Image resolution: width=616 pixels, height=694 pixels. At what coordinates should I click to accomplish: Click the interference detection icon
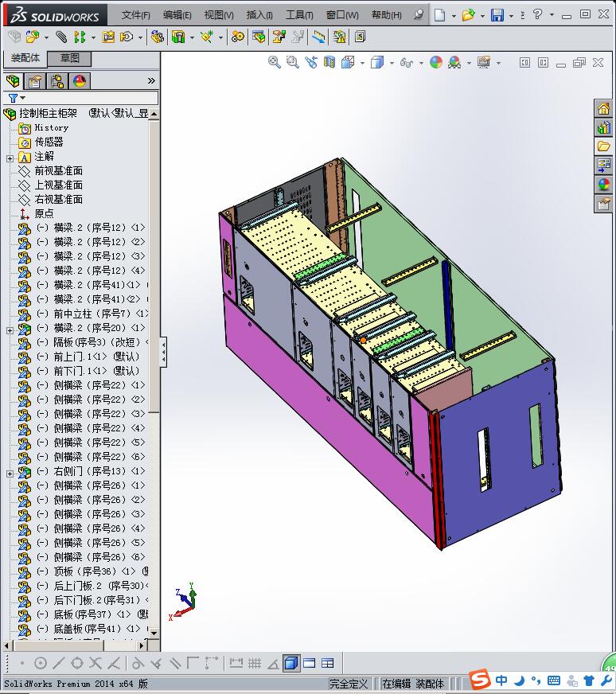pos(339,37)
